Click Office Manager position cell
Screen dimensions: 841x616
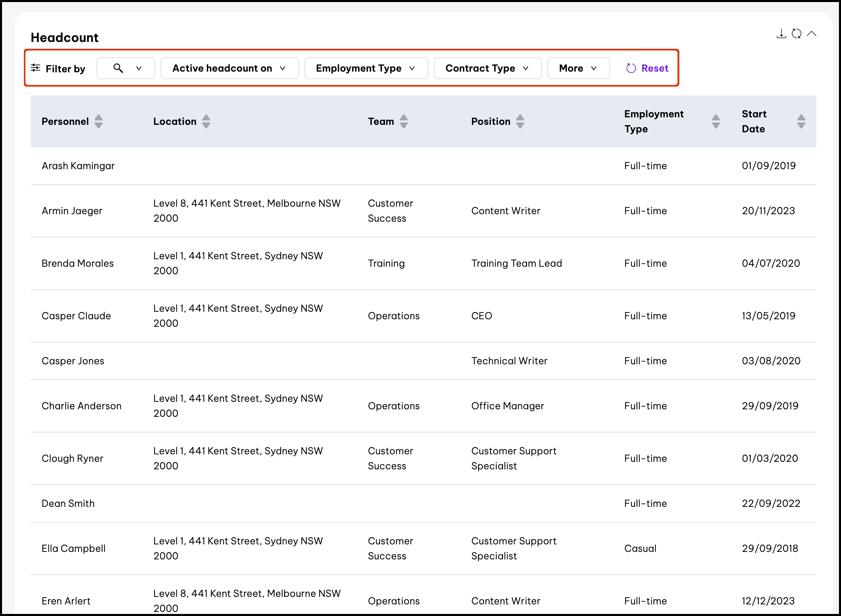click(x=507, y=406)
